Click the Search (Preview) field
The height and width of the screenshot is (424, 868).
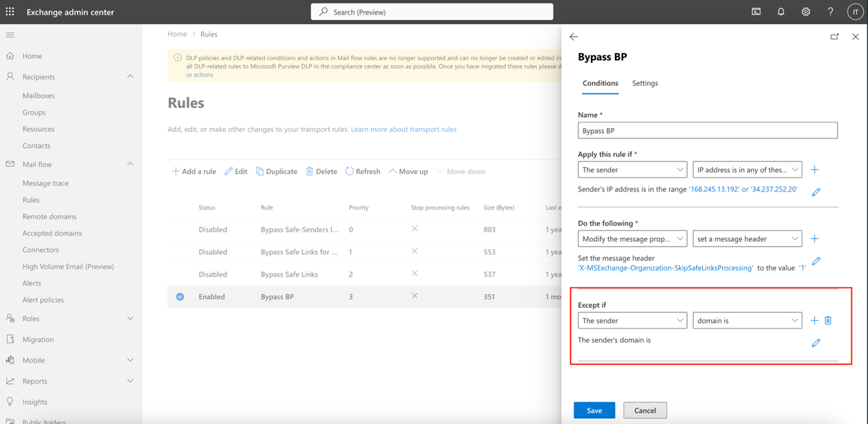tap(431, 11)
